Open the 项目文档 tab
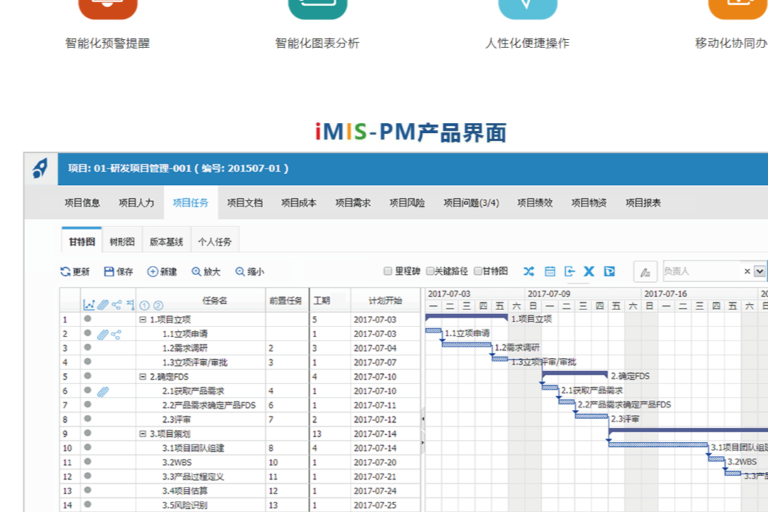 pos(245,202)
